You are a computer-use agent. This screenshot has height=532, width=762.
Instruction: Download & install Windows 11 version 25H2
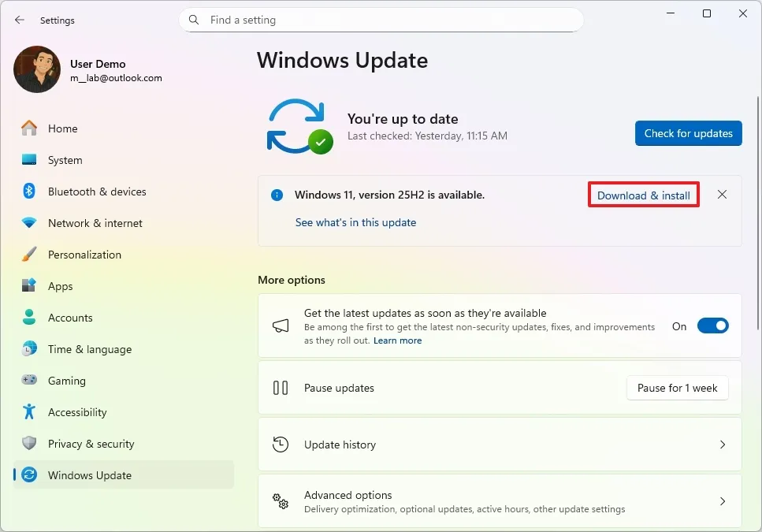click(x=643, y=195)
